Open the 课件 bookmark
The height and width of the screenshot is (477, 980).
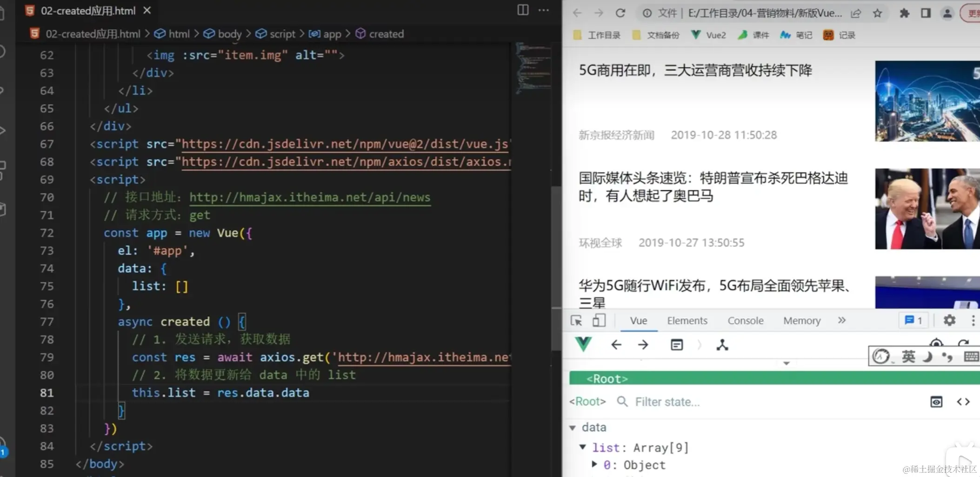click(x=753, y=35)
